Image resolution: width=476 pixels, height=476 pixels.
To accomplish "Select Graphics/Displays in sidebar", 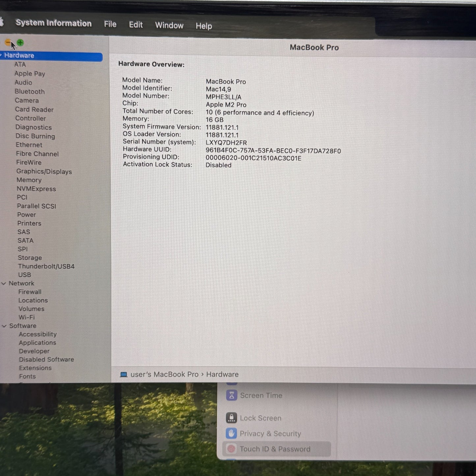I will [x=44, y=171].
